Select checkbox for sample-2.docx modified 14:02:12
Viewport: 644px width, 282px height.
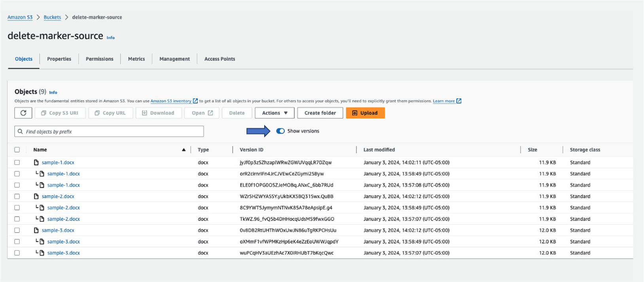click(x=17, y=196)
